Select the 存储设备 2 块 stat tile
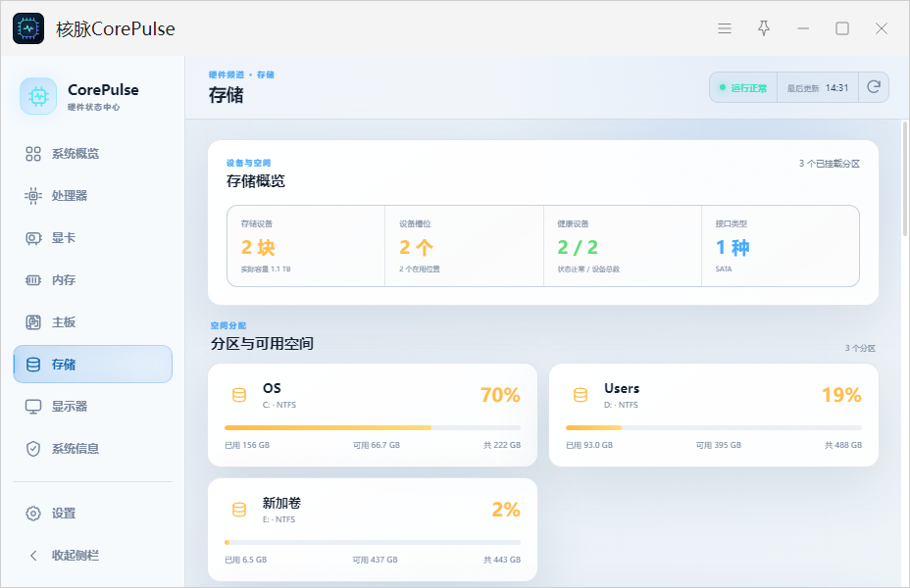The width and height of the screenshot is (910, 588). [306, 246]
